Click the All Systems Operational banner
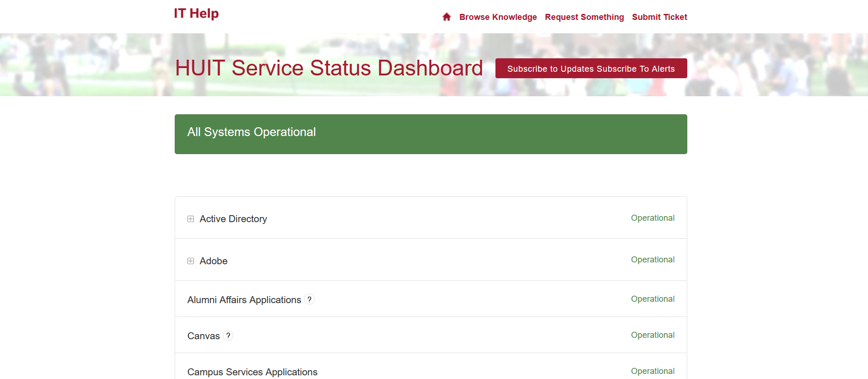This screenshot has width=868, height=379. pos(431,134)
